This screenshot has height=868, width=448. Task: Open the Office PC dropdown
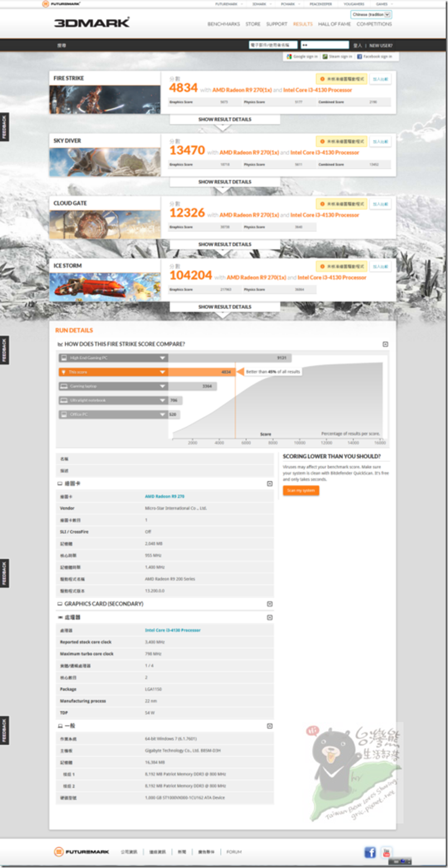pyautogui.click(x=113, y=415)
